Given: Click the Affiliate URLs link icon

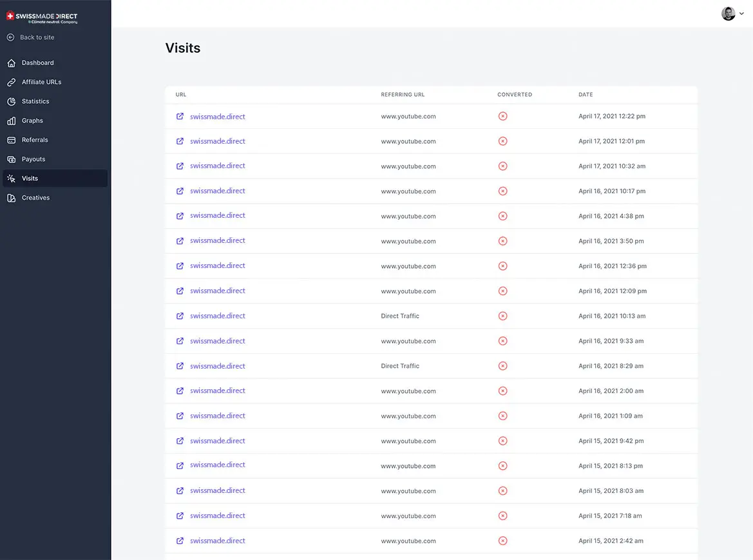Looking at the screenshot, I should [11, 82].
